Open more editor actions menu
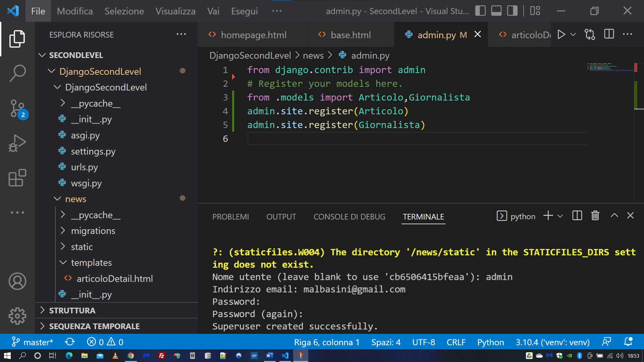Screen dimensions: 644x362 tap(627, 34)
